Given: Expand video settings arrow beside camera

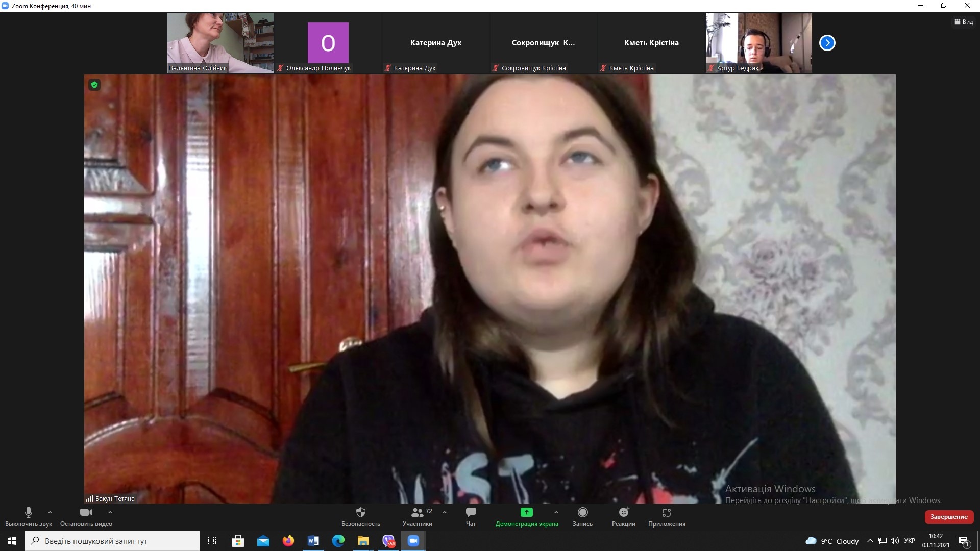Looking at the screenshot, I should click(x=110, y=512).
